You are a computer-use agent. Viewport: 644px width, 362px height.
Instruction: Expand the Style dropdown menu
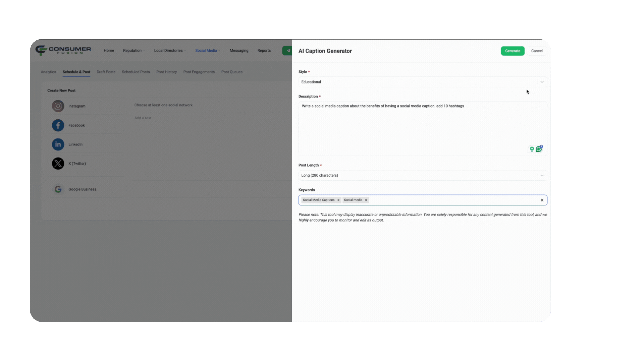tap(541, 82)
